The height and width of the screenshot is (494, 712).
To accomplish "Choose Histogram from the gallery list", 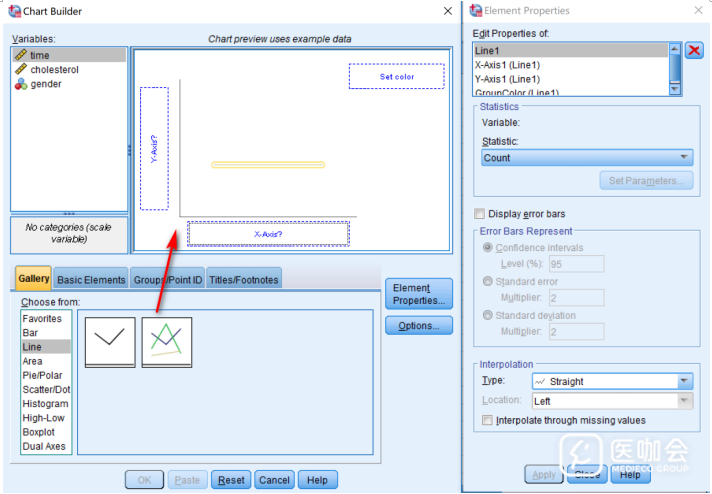I will click(x=46, y=404).
